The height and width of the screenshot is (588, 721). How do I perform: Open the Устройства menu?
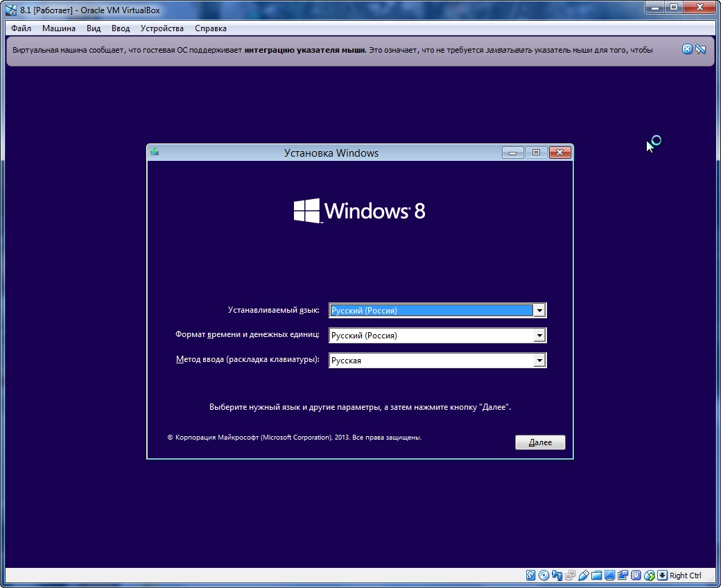click(x=162, y=28)
